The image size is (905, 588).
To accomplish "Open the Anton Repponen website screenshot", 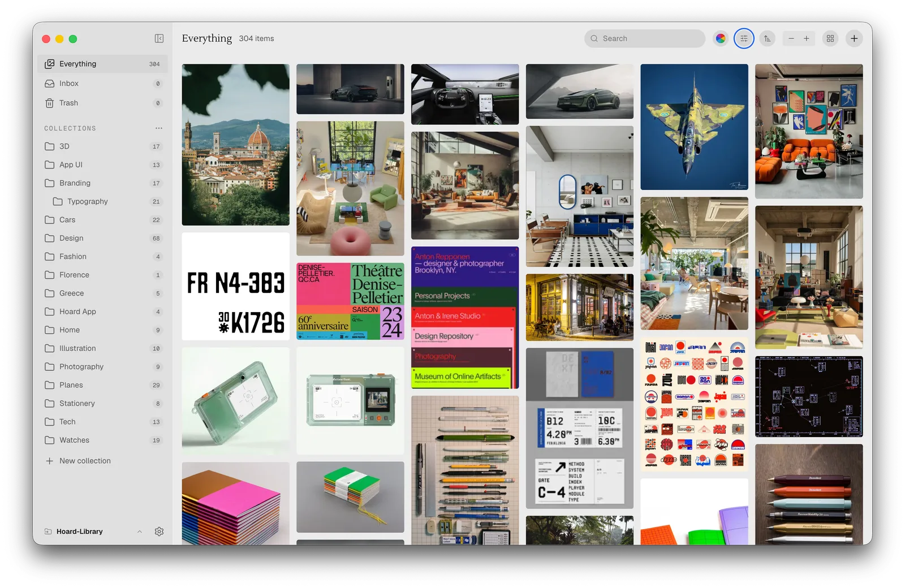I will click(x=465, y=317).
